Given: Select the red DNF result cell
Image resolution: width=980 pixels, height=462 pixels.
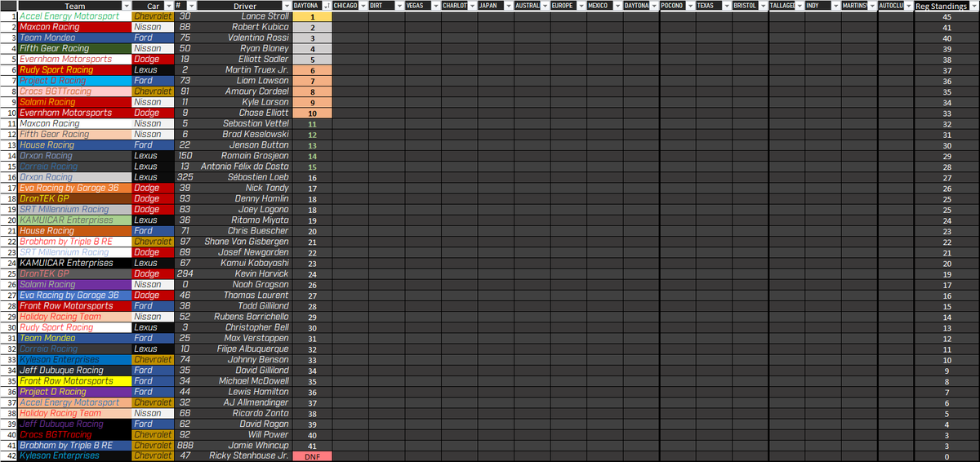Looking at the screenshot, I should 312,455.
